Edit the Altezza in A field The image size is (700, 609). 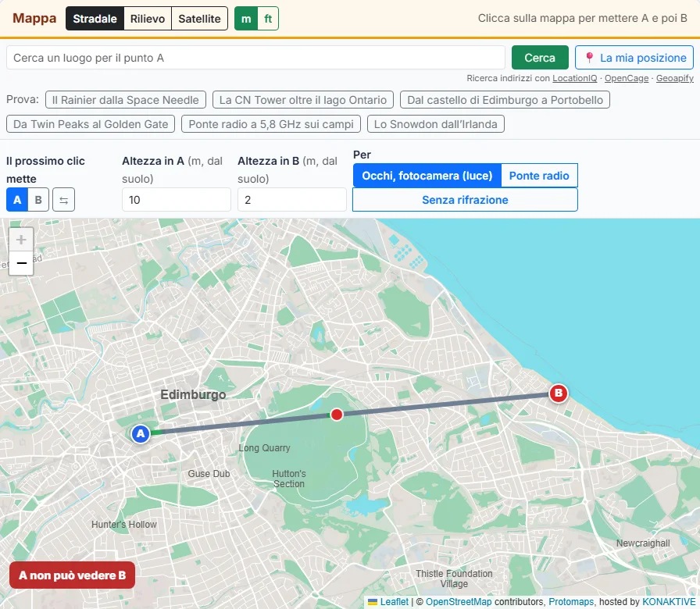click(177, 200)
